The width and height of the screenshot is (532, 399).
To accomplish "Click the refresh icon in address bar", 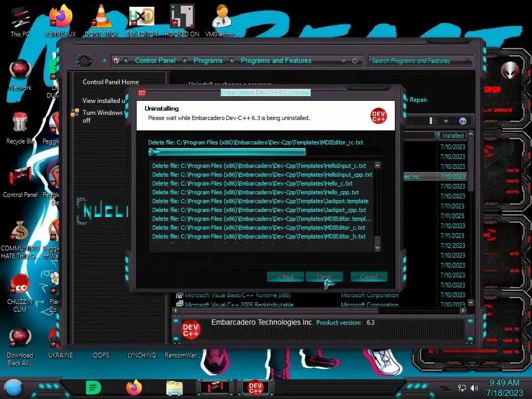I will (354, 61).
